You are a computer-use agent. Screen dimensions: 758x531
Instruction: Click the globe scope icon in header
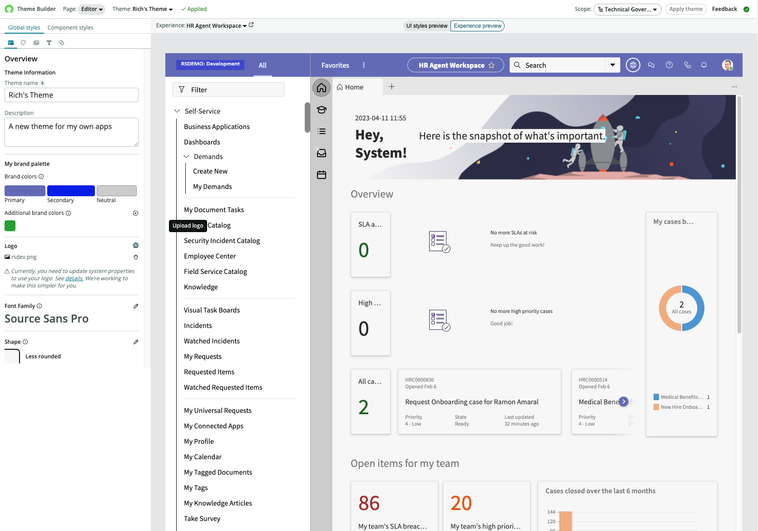(633, 65)
